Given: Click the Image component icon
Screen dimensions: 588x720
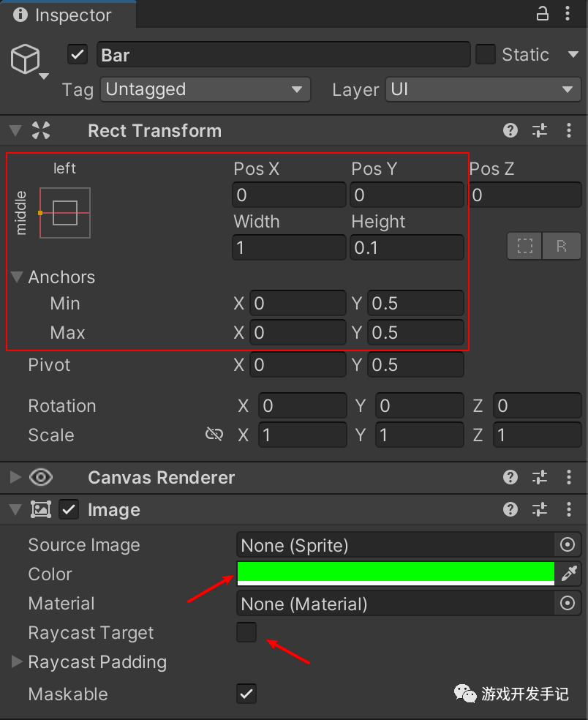Looking at the screenshot, I should point(41,509).
